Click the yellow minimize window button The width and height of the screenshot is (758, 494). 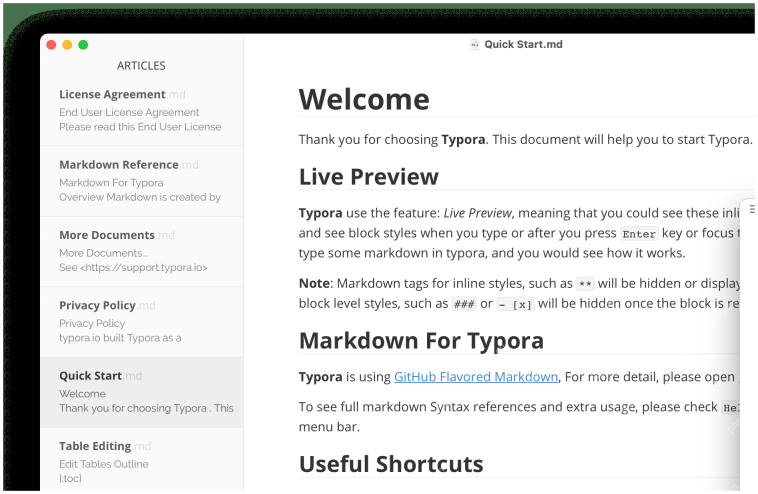(x=67, y=45)
